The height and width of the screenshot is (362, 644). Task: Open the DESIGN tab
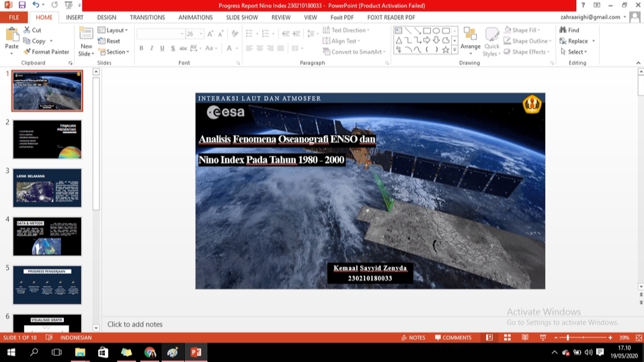[x=107, y=17]
